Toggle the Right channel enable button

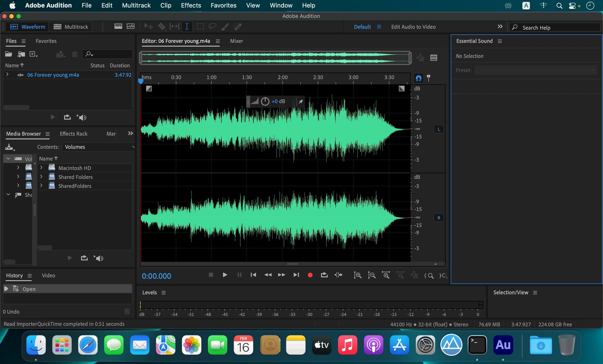click(438, 218)
